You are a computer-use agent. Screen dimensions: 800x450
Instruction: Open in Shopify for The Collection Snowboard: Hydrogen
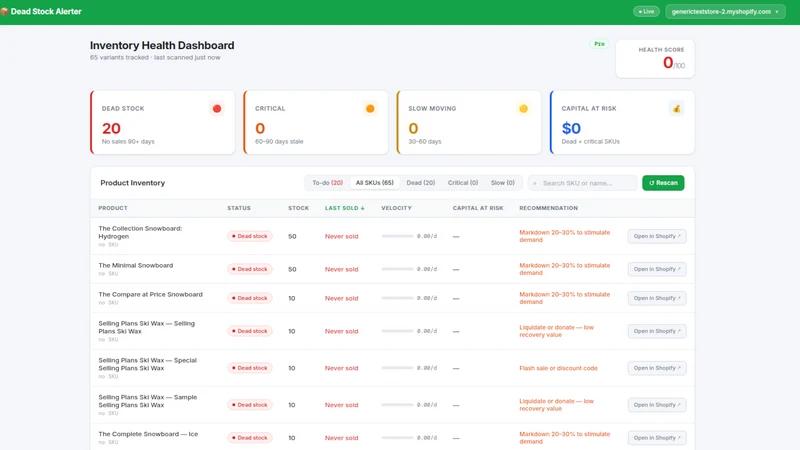point(657,236)
